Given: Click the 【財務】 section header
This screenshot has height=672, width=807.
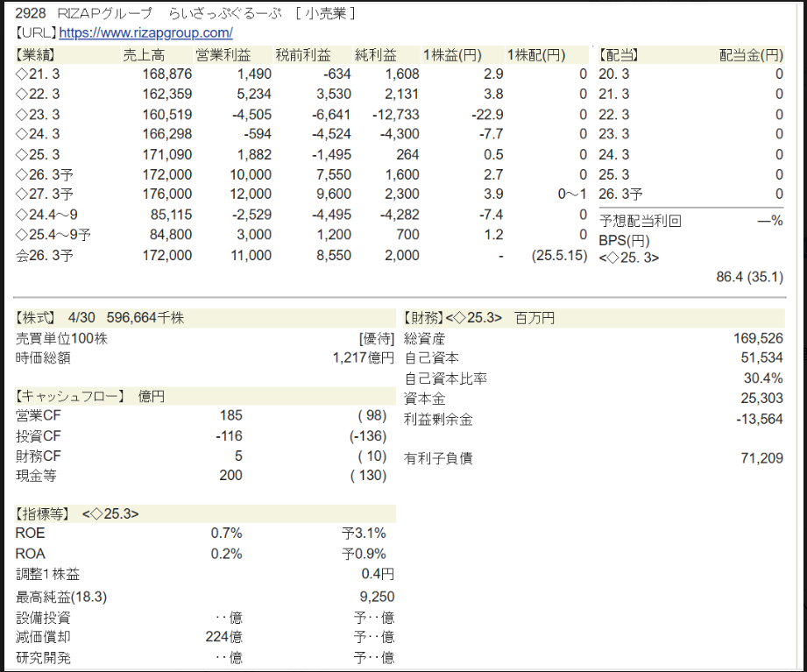Looking at the screenshot, I should coord(423,318).
